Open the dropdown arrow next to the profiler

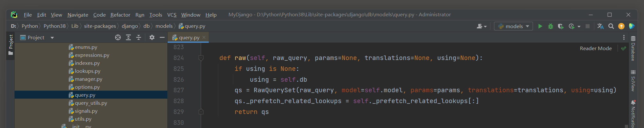[x=579, y=26]
